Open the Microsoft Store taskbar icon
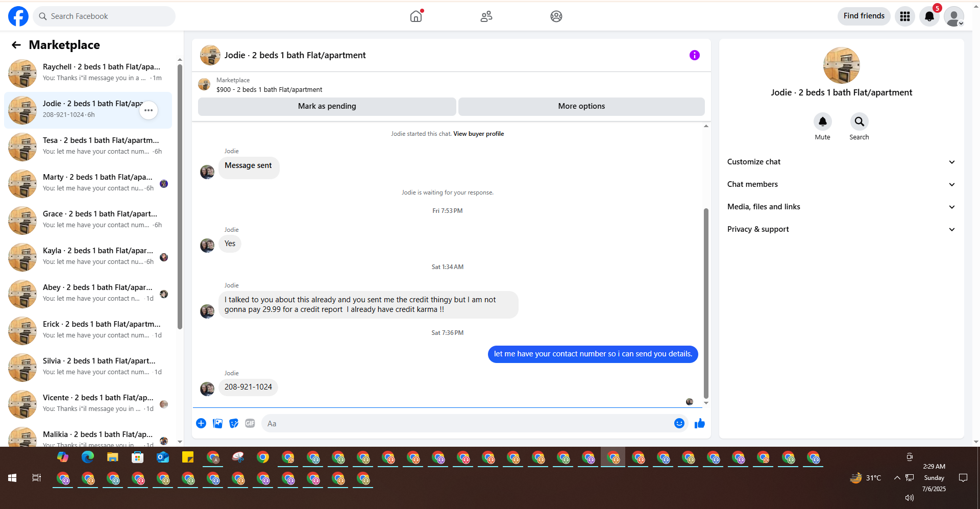 138,457
